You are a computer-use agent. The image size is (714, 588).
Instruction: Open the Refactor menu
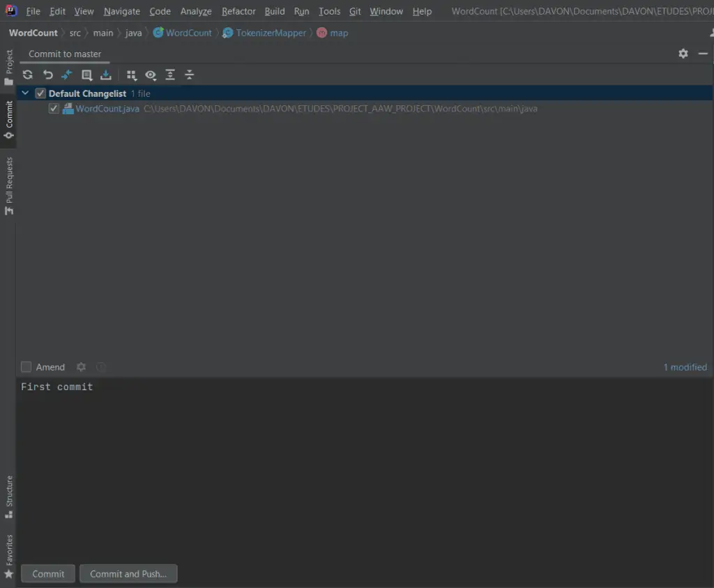(x=238, y=11)
